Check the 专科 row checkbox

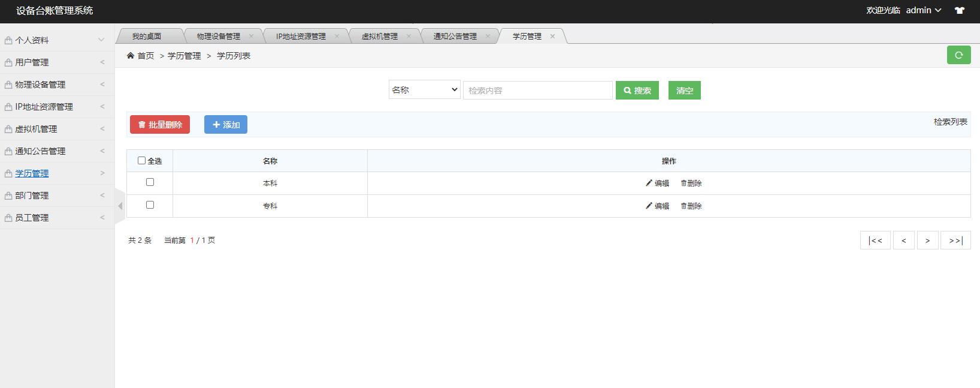(150, 204)
